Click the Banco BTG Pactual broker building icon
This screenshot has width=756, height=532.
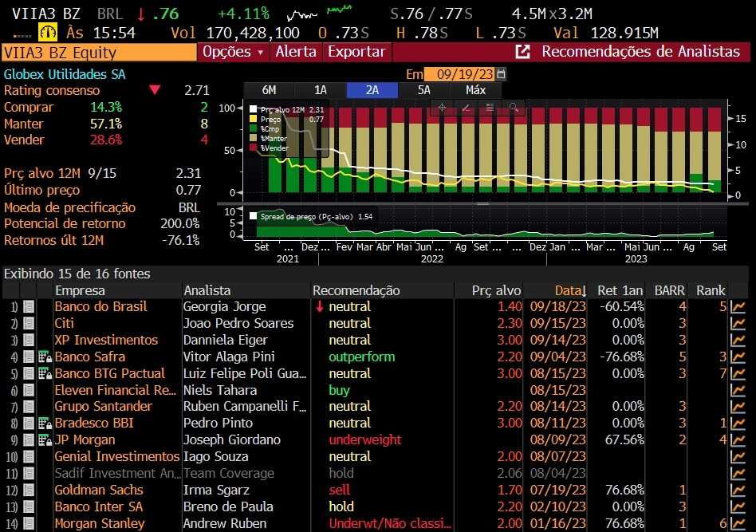pos(45,374)
